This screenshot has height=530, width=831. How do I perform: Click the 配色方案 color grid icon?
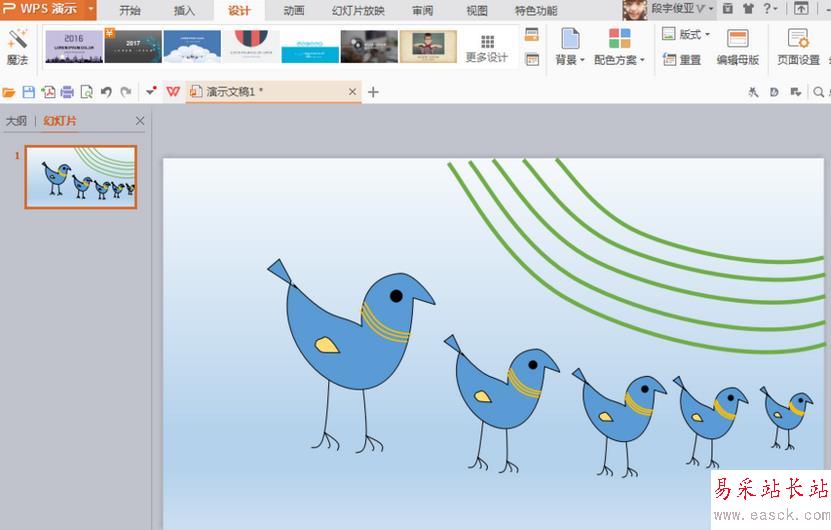619,39
